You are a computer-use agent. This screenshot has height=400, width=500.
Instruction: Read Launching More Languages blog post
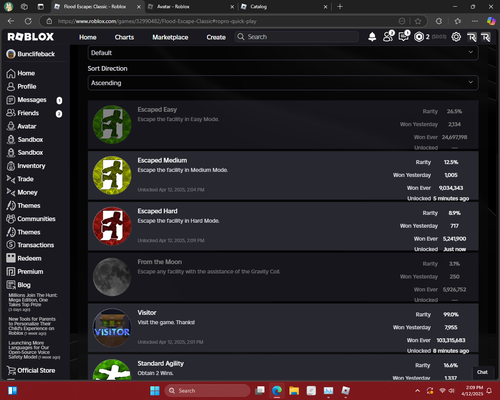[34, 350]
